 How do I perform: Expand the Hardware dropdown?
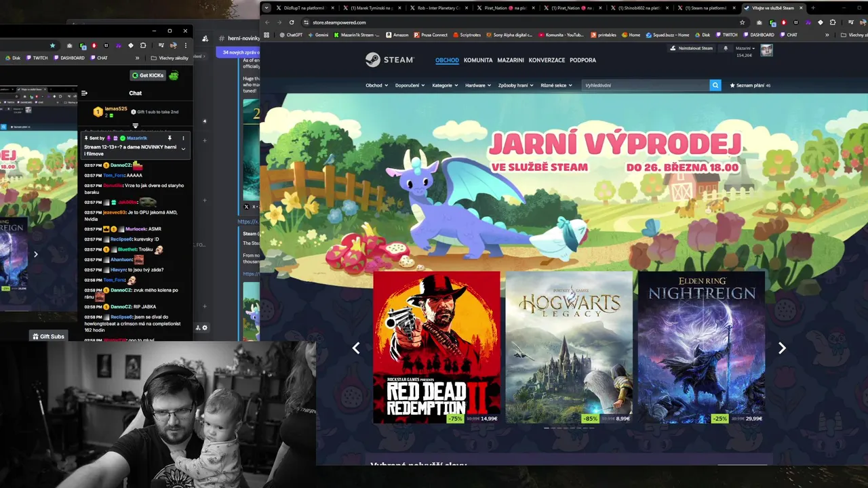pos(478,85)
